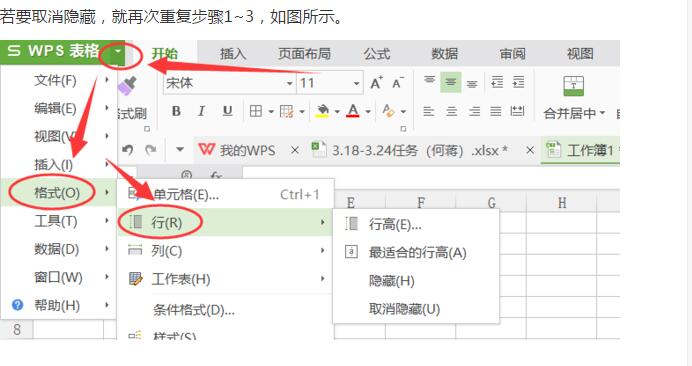Screen dimensions: 692x366
Task: Apply Underline formatting icon
Action: [x=227, y=111]
